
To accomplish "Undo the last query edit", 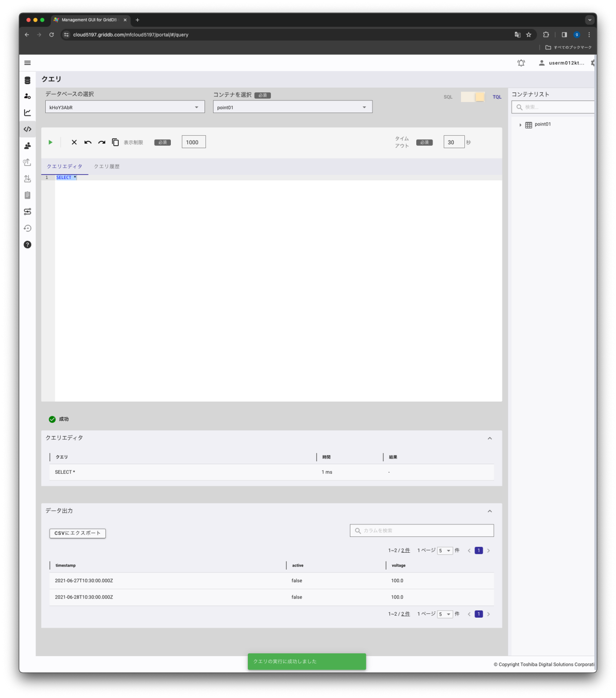I will point(88,142).
